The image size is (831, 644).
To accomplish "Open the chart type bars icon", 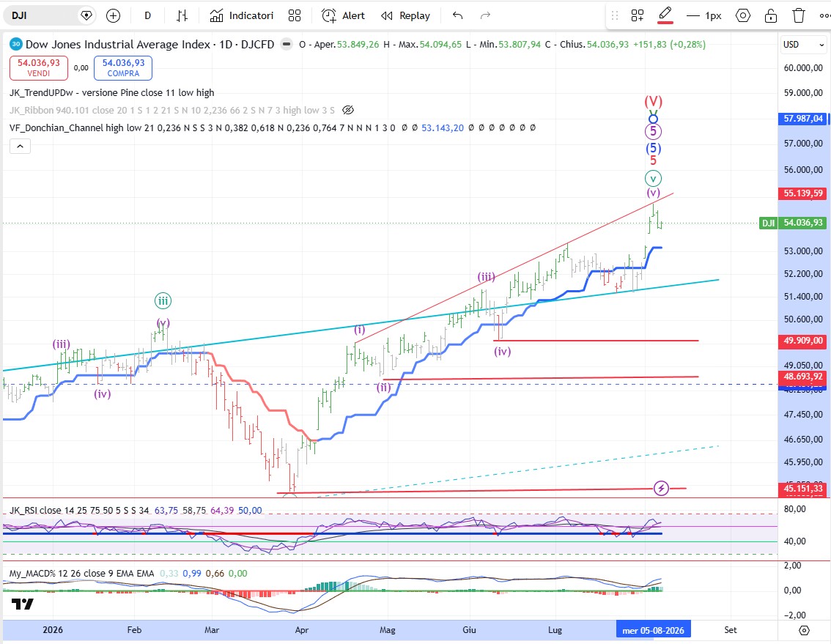I will tap(182, 16).
